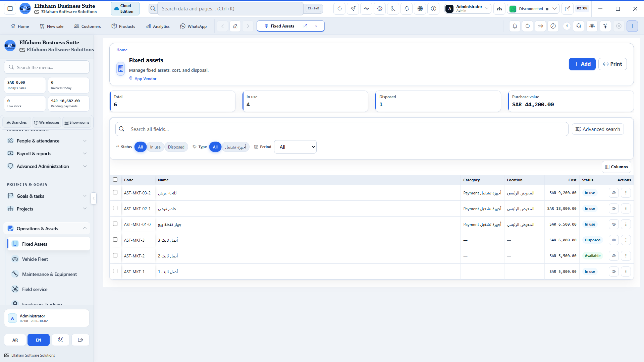644x362 pixels.
Task: Toggle the sidebar panel icon at top left
Action: coord(10,9)
